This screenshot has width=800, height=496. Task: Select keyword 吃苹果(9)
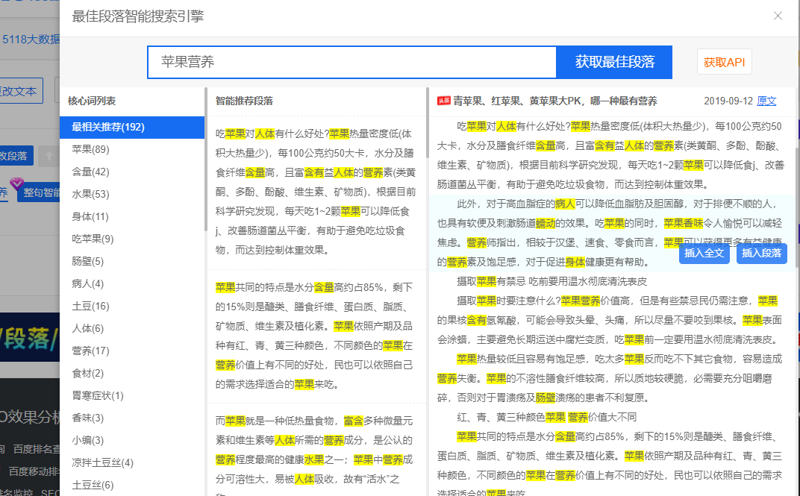coord(93,239)
